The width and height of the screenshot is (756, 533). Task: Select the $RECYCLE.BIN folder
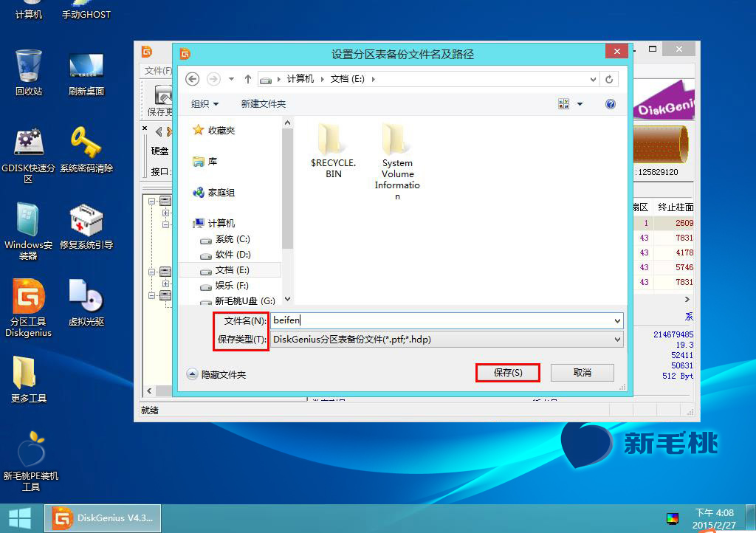[333, 151]
